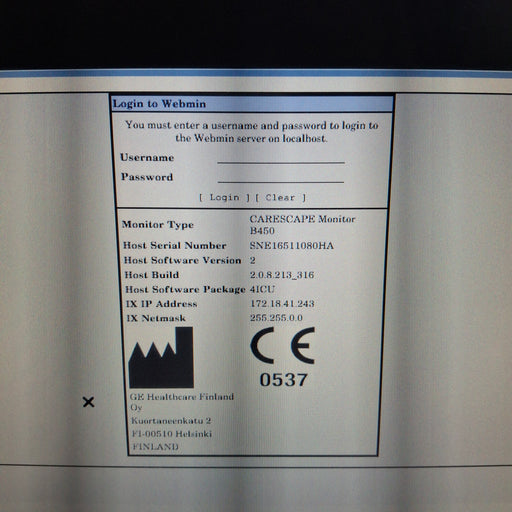
Task: Click the software package value 4ICU
Action: pyautogui.click(x=262, y=289)
